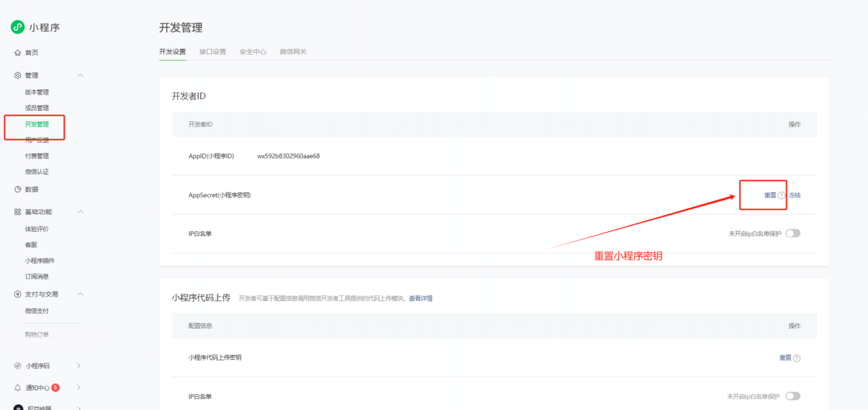
Task: Open 成员管理 in the sidebar
Action: [37, 108]
